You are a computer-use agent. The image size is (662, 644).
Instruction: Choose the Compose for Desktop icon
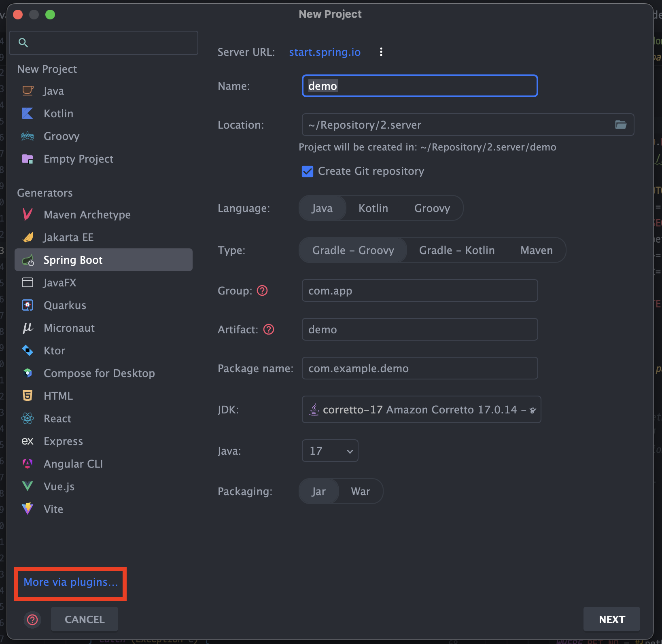[28, 373]
